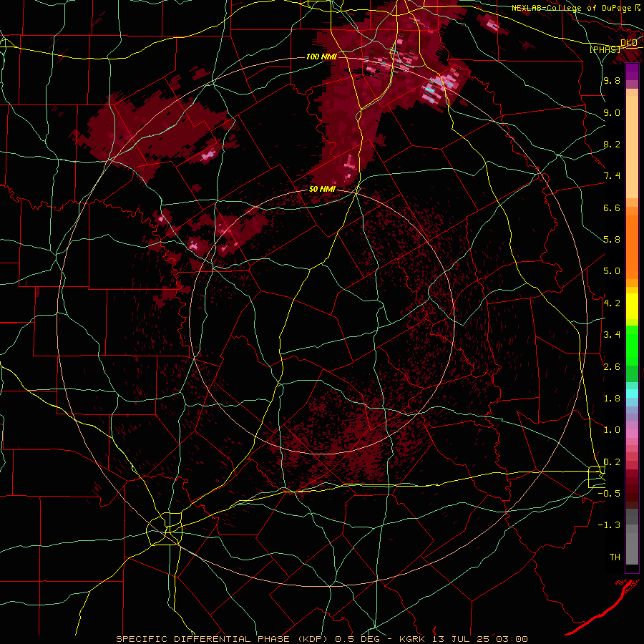Click the 6.6 scale value
Screen dimensions: 644x644
612,208
